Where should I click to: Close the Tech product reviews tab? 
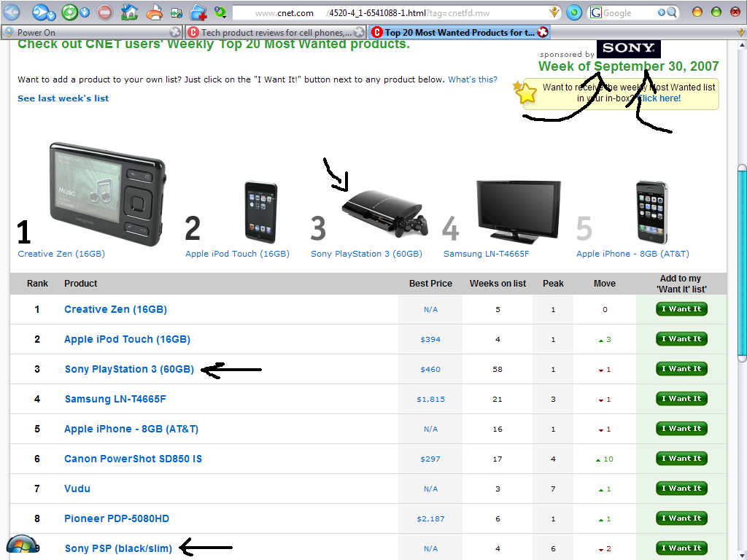(359, 32)
